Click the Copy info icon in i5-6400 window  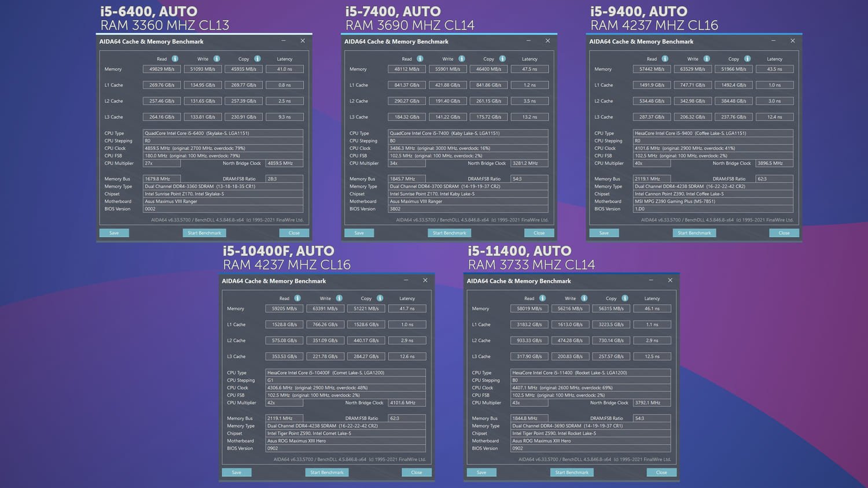(x=258, y=58)
